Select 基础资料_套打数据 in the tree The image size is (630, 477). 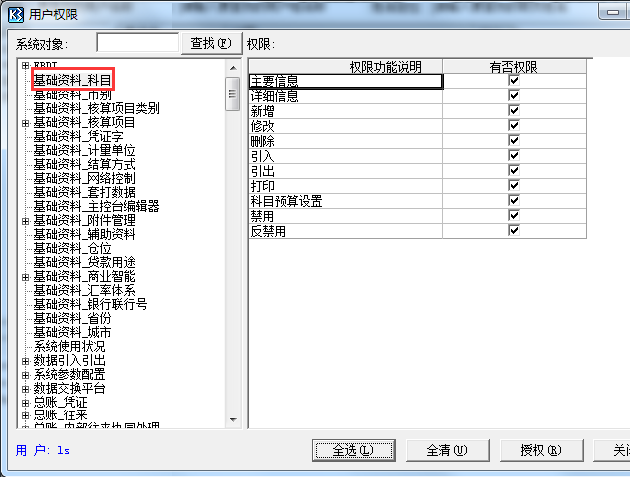[84, 192]
